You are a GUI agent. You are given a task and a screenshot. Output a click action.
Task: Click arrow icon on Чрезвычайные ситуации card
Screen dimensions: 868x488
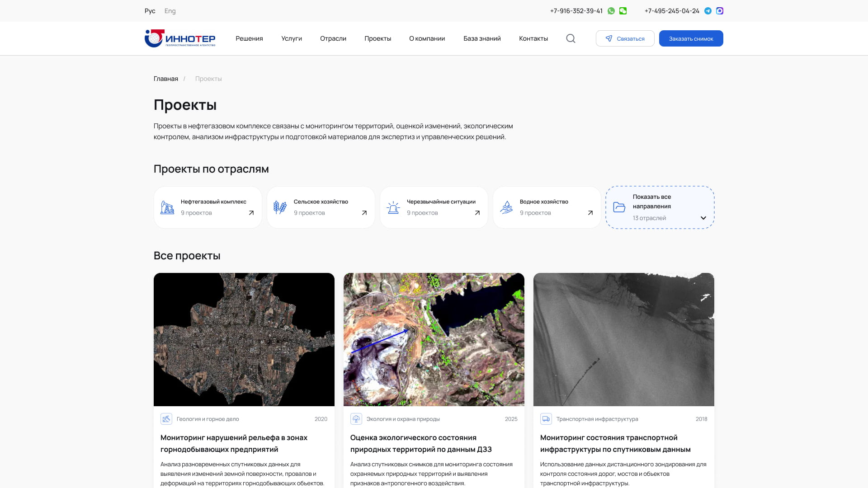(477, 213)
